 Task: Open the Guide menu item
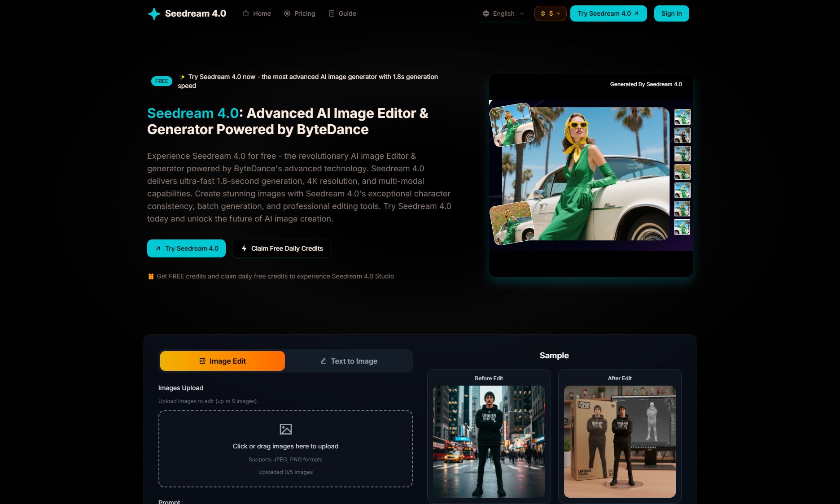[x=342, y=13]
